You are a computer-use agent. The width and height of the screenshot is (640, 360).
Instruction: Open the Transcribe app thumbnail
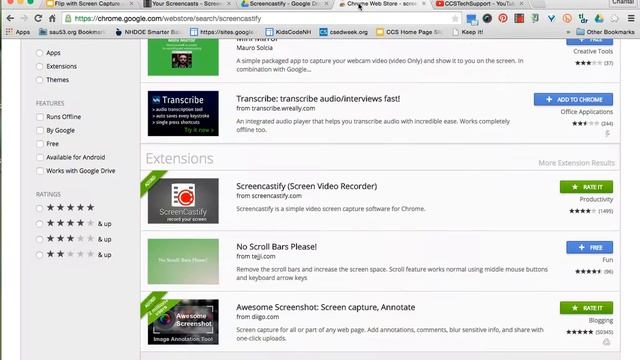coord(183,113)
